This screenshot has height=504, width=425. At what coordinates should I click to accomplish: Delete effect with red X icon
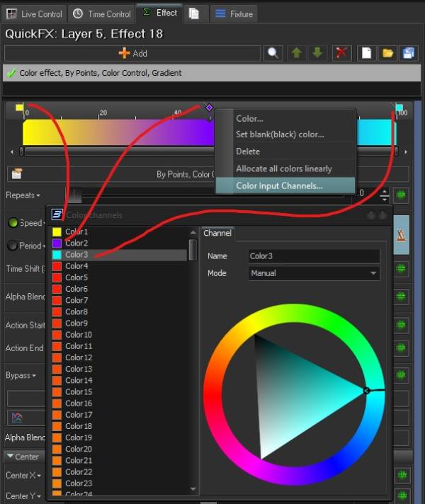coord(341,53)
